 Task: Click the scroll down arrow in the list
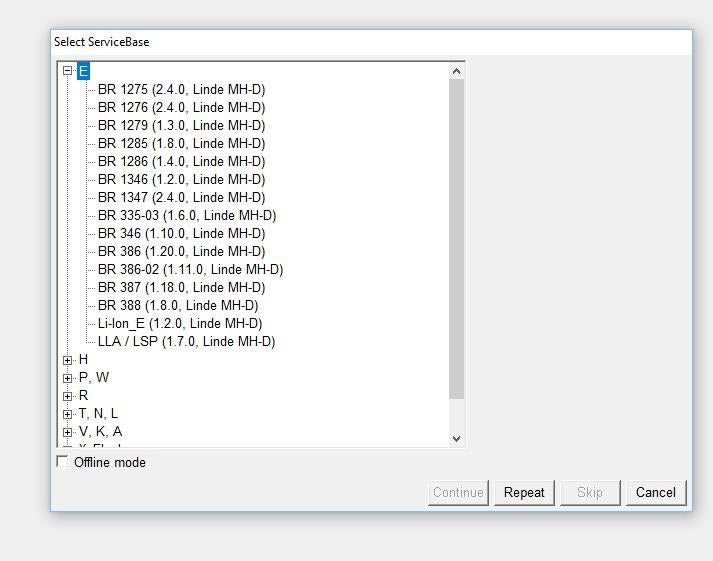457,439
